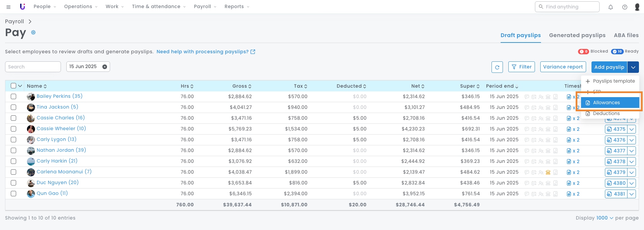Expand the Add payslip dropdown arrow
644x230 pixels.
tap(633, 67)
